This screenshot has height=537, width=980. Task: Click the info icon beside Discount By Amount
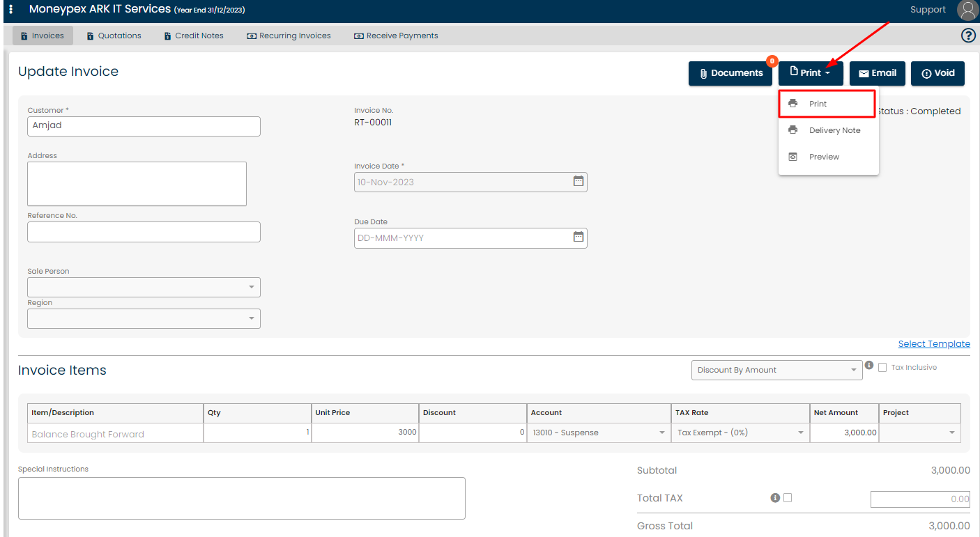[x=869, y=365]
